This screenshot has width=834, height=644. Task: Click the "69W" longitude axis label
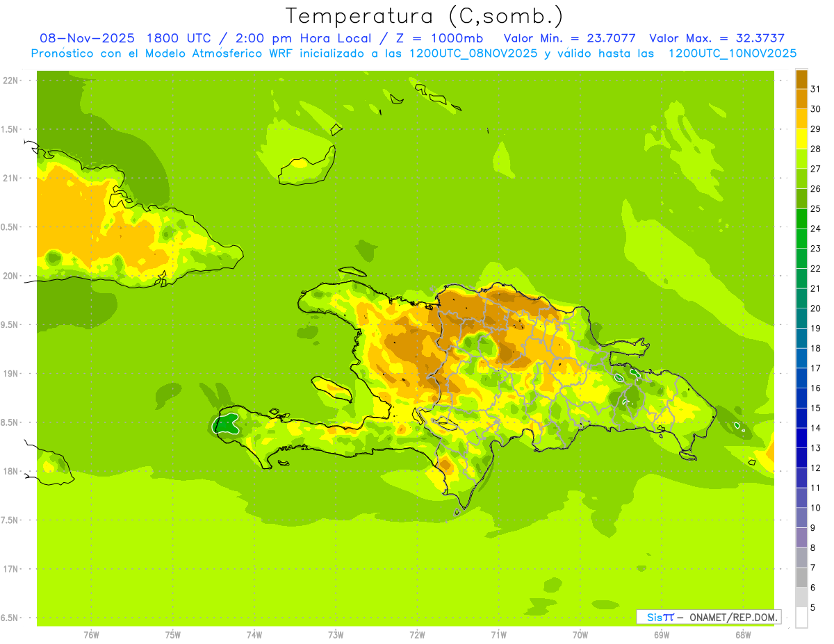coord(662,635)
